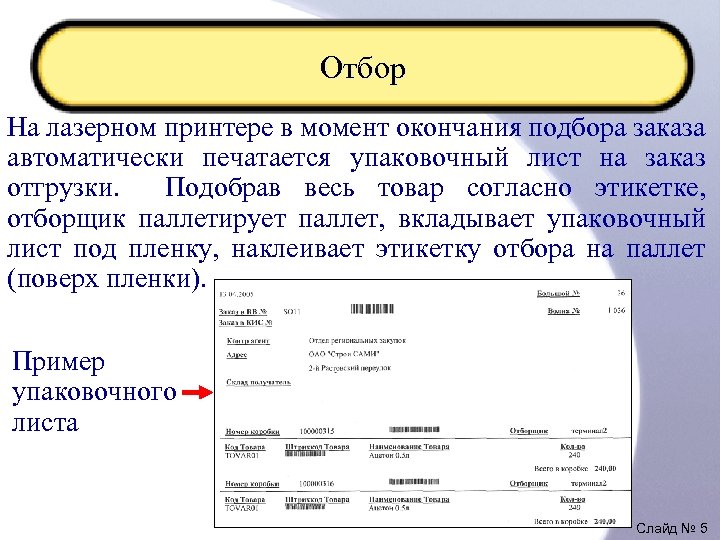Click "Отборщик" label in box 100000316 row
720x540 pixels.
click(x=529, y=484)
